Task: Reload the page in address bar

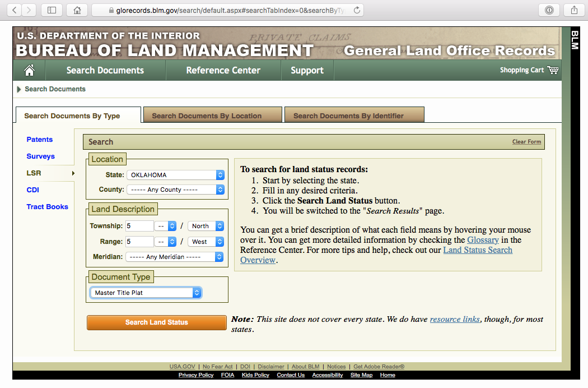Action: 357,10
